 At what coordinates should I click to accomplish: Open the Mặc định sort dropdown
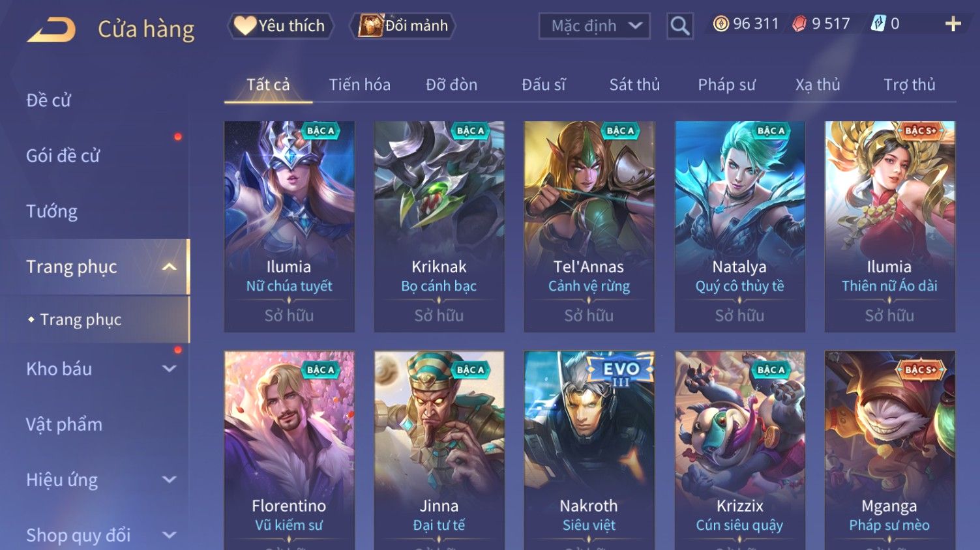[594, 26]
